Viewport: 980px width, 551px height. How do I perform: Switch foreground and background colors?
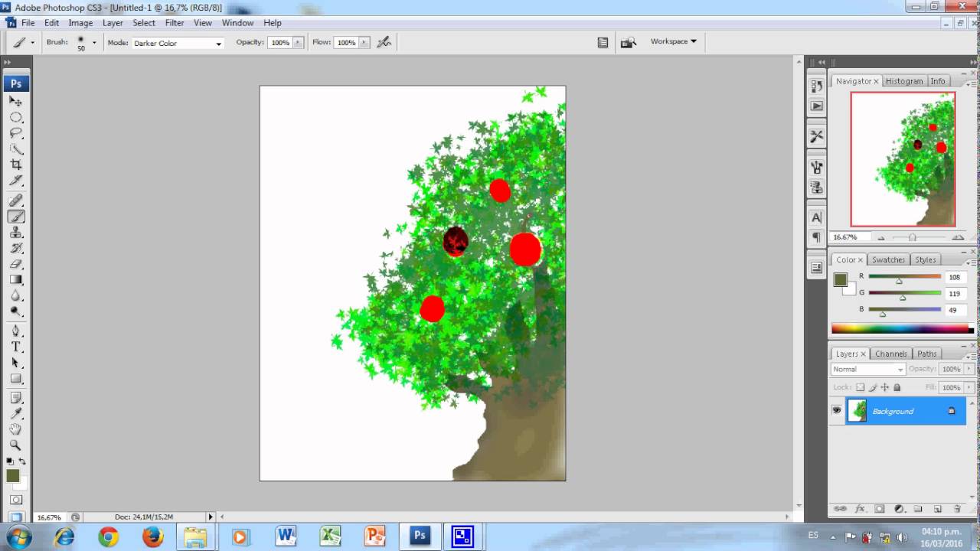coord(22,461)
